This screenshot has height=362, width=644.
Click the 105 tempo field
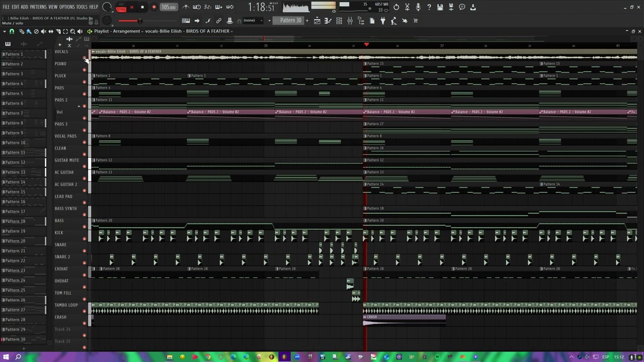click(169, 7)
